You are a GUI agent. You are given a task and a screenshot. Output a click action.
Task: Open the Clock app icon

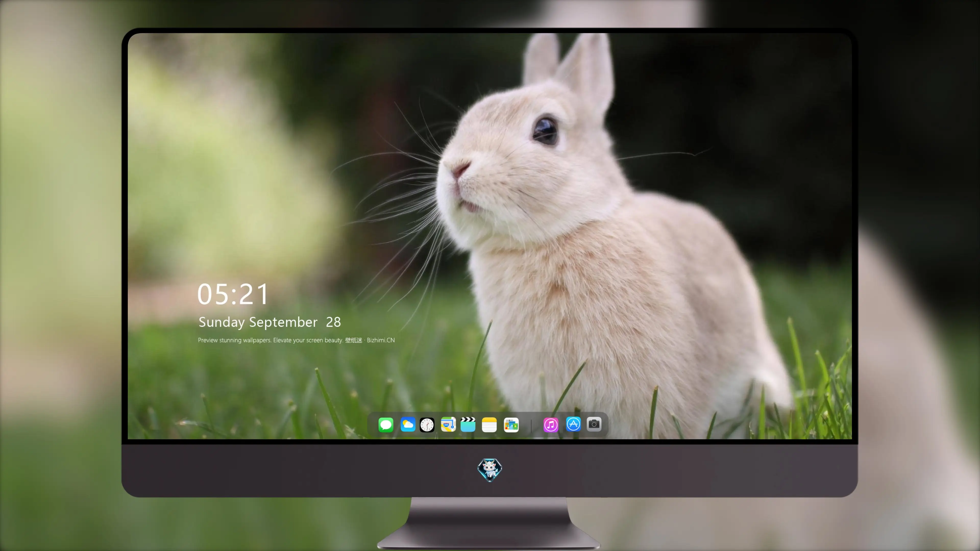click(x=427, y=424)
